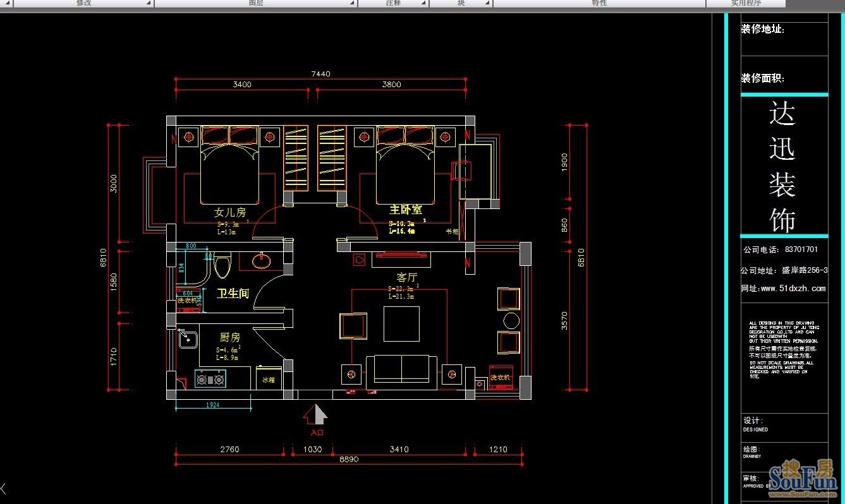This screenshot has height=504, width=845.
Task: Select the square coffee table in 客厅
Action: [401, 324]
